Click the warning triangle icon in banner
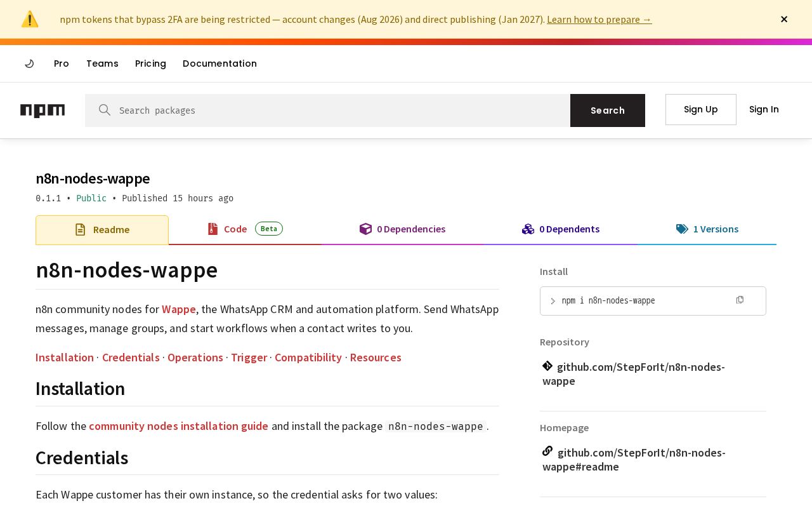The image size is (812, 508). coord(30,19)
